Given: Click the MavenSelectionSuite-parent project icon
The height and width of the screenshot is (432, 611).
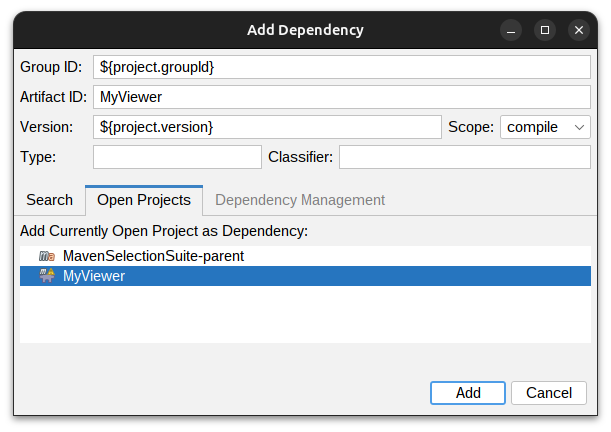Looking at the screenshot, I should 46,256.
